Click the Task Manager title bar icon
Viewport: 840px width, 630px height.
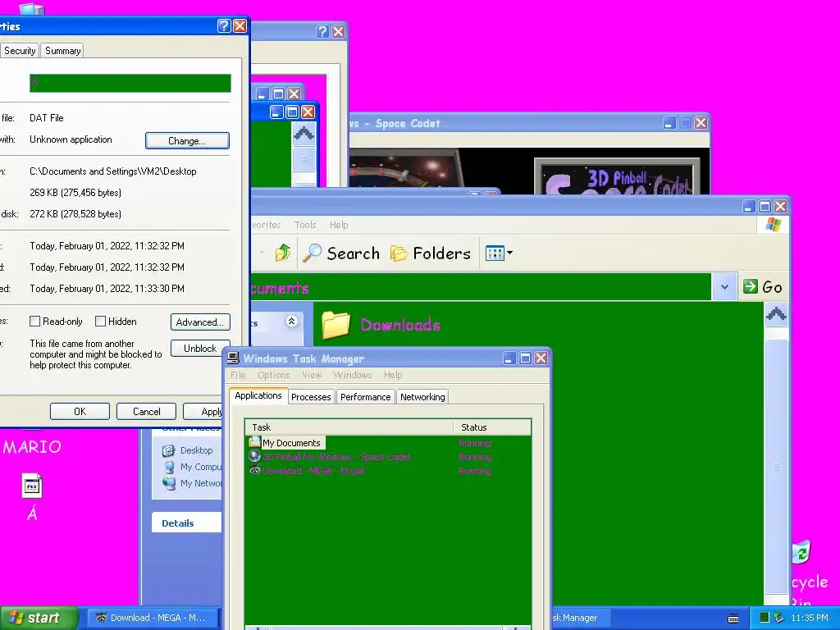click(x=233, y=358)
